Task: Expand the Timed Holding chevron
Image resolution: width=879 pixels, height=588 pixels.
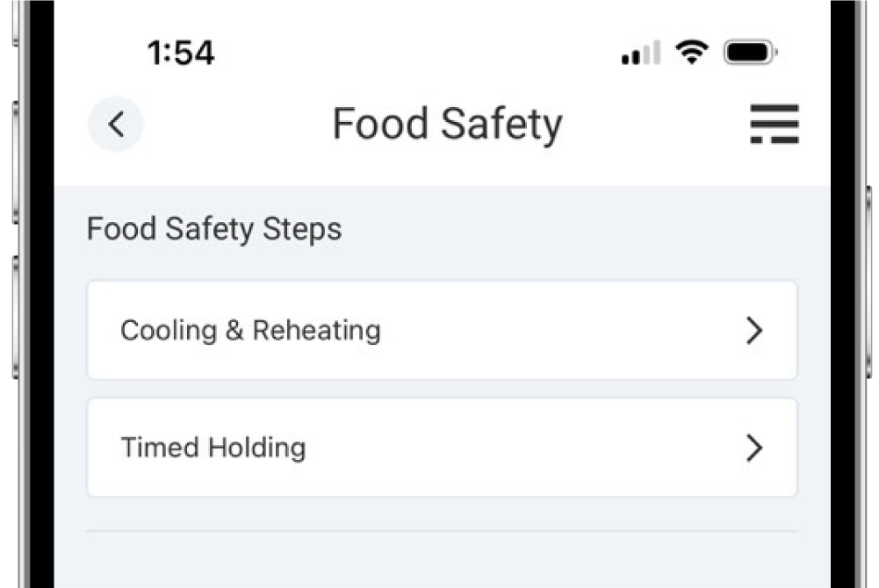Action: pos(753,448)
